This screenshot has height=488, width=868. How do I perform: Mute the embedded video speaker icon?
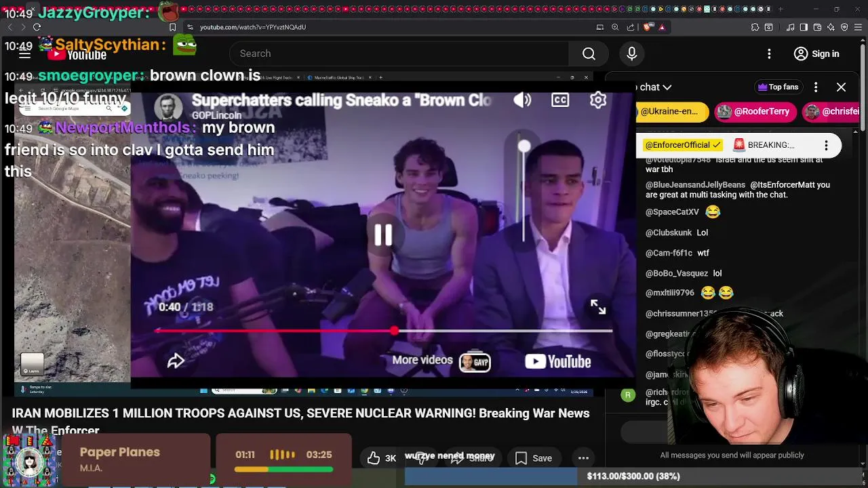point(522,100)
